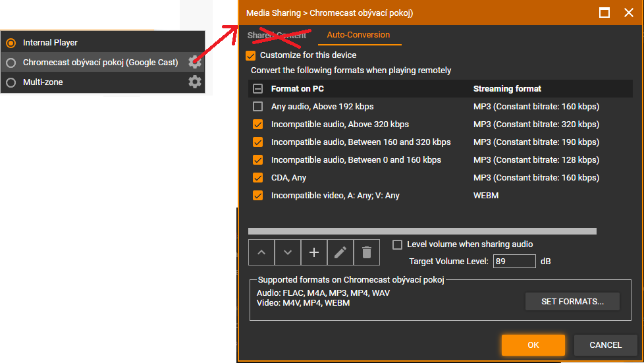Add a new conversion rule
Viewport: 644px width, 363px height.
point(314,252)
